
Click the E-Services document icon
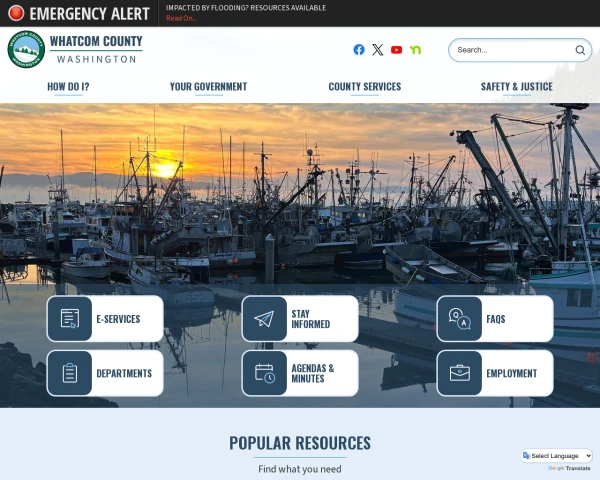pos(70,318)
